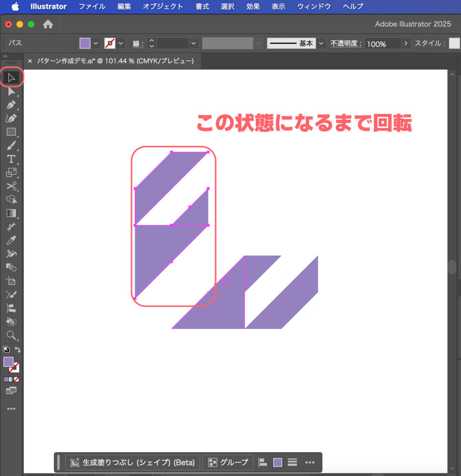
Task: Activate the Zoom magnifier tool
Action: 11,335
